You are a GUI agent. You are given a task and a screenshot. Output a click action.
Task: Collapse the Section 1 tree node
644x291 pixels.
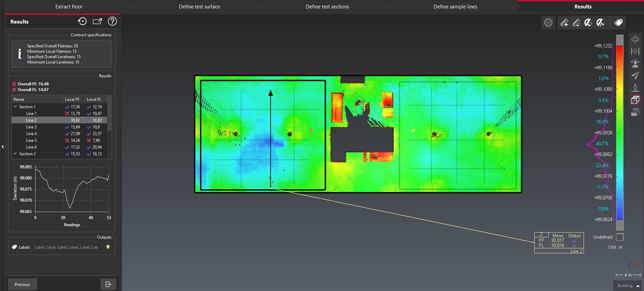click(15, 107)
